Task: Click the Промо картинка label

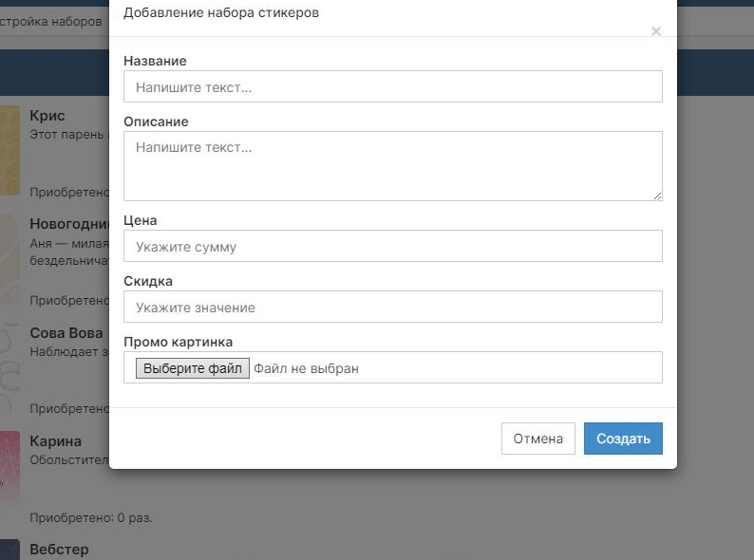Action: tap(178, 342)
